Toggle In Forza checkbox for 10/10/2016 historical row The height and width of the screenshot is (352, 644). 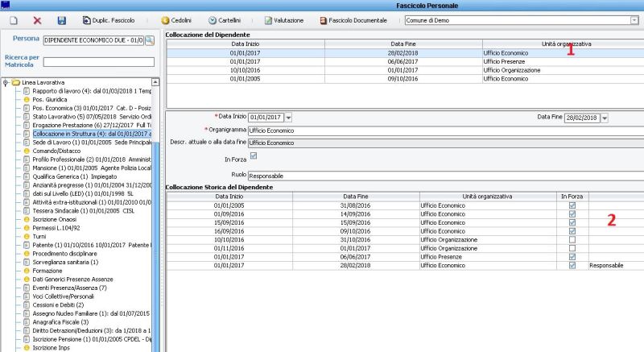click(572, 240)
